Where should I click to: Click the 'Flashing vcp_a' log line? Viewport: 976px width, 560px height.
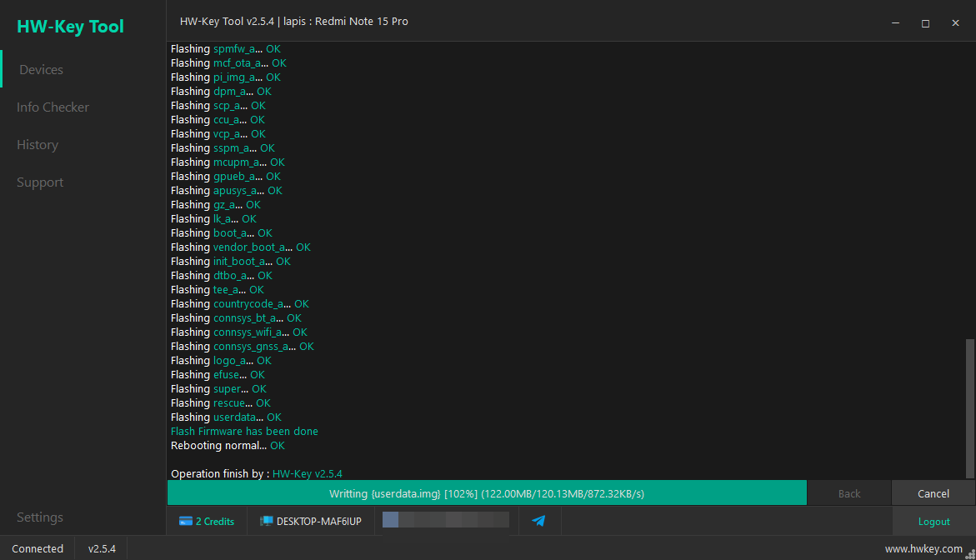pyautogui.click(x=218, y=134)
